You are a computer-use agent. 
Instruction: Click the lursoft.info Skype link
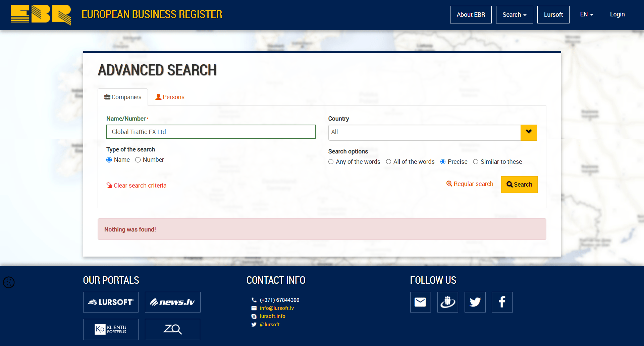(272, 316)
